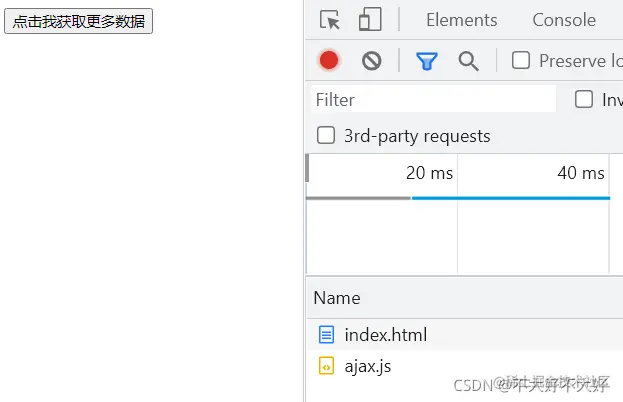Click the ajax.js script file icon

[326, 366]
